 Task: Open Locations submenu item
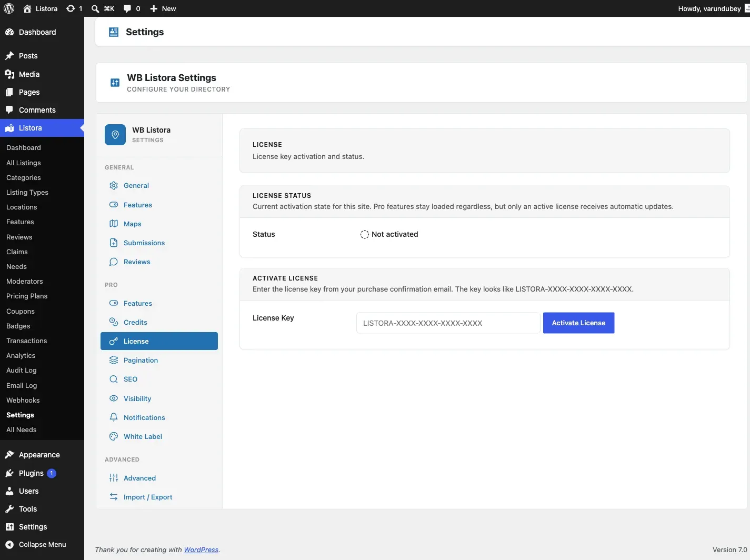[22, 207]
